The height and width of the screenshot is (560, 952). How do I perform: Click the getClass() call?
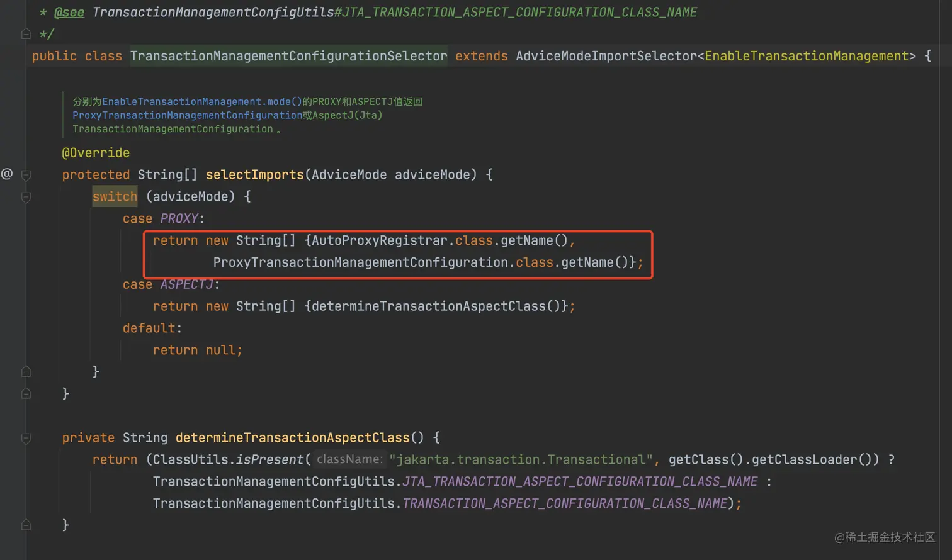point(706,460)
